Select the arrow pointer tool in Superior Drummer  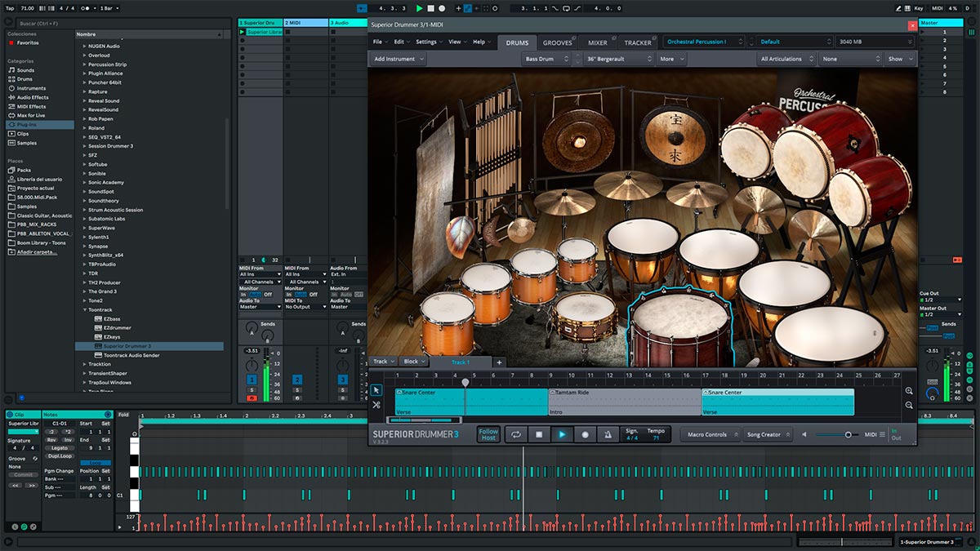pyautogui.click(x=376, y=390)
